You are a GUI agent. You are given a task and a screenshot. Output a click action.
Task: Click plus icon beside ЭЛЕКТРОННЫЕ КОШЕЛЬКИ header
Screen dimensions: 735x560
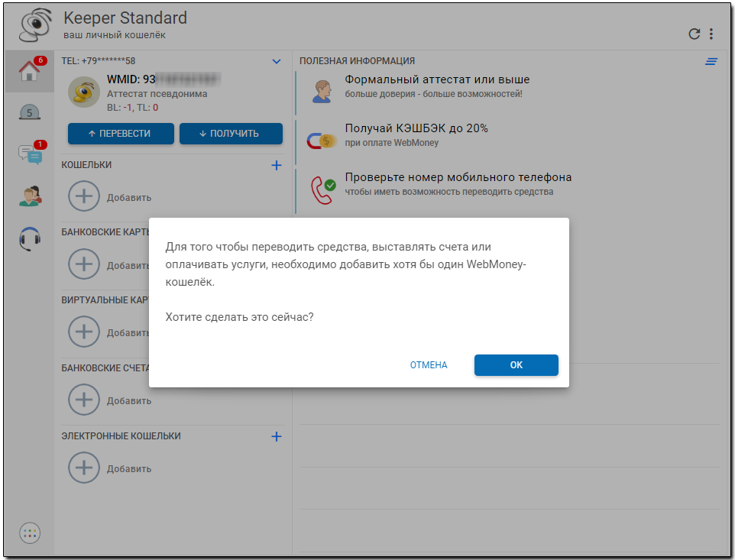277,436
